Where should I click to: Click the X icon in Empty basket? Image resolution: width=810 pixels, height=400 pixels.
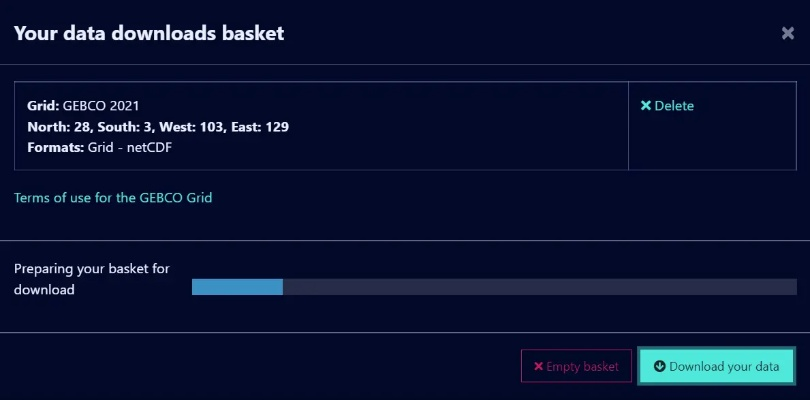[x=539, y=367]
